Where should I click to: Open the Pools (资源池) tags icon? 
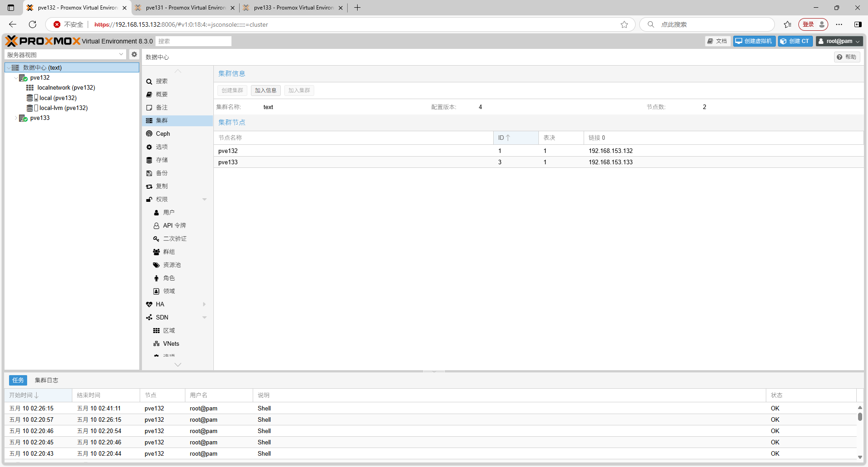tap(156, 265)
